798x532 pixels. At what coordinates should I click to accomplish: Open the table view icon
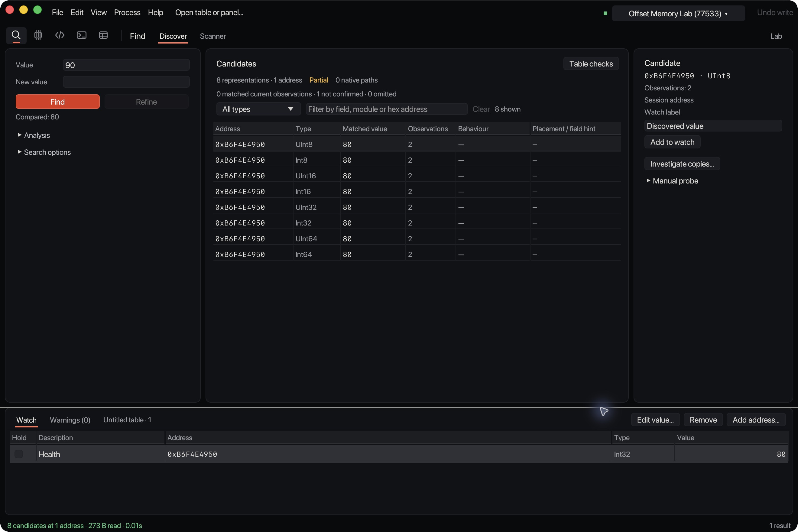103,35
